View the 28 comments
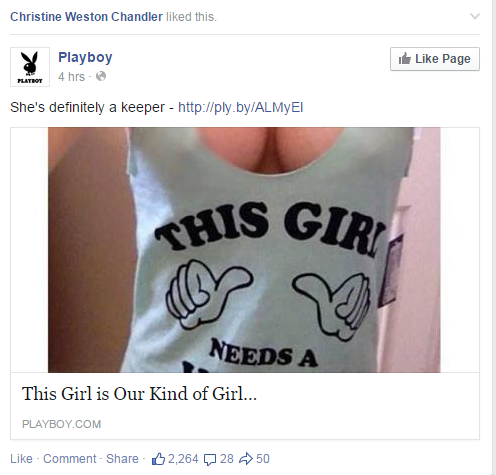 (227, 459)
